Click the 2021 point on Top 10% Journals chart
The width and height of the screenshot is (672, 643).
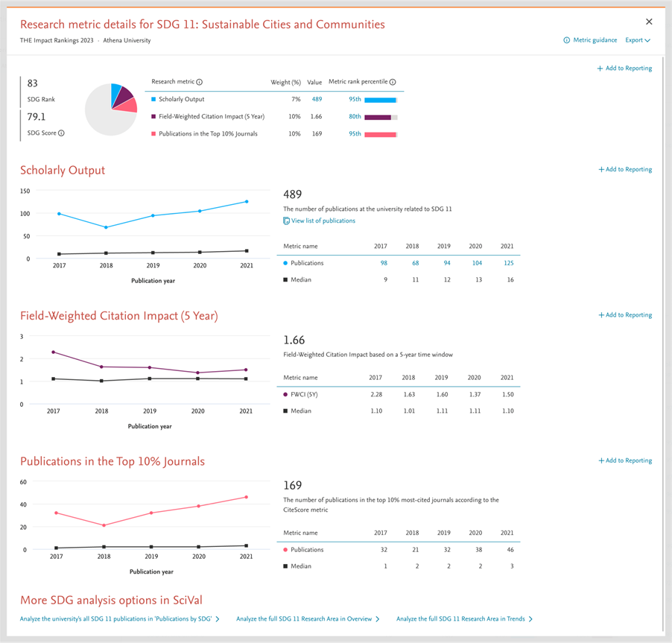pos(246,497)
